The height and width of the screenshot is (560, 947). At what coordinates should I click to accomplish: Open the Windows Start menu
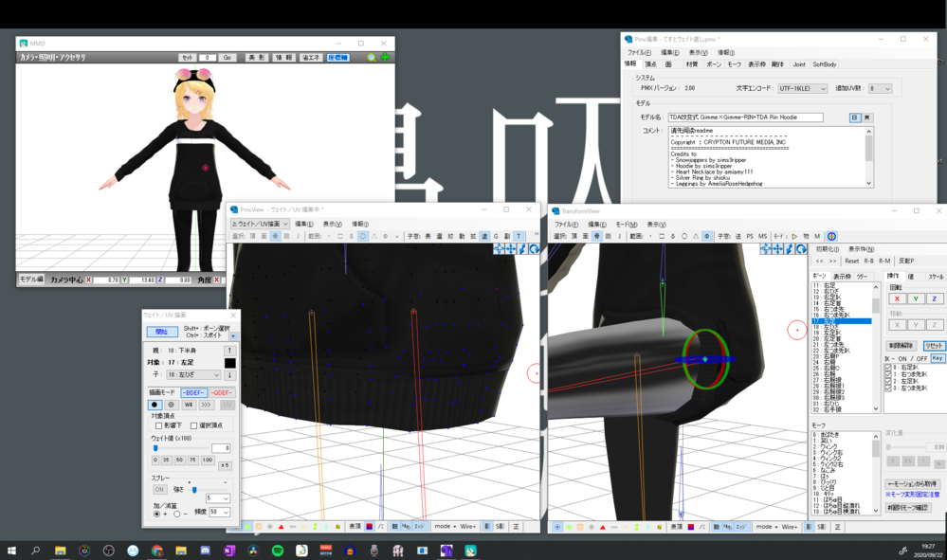click(11, 551)
